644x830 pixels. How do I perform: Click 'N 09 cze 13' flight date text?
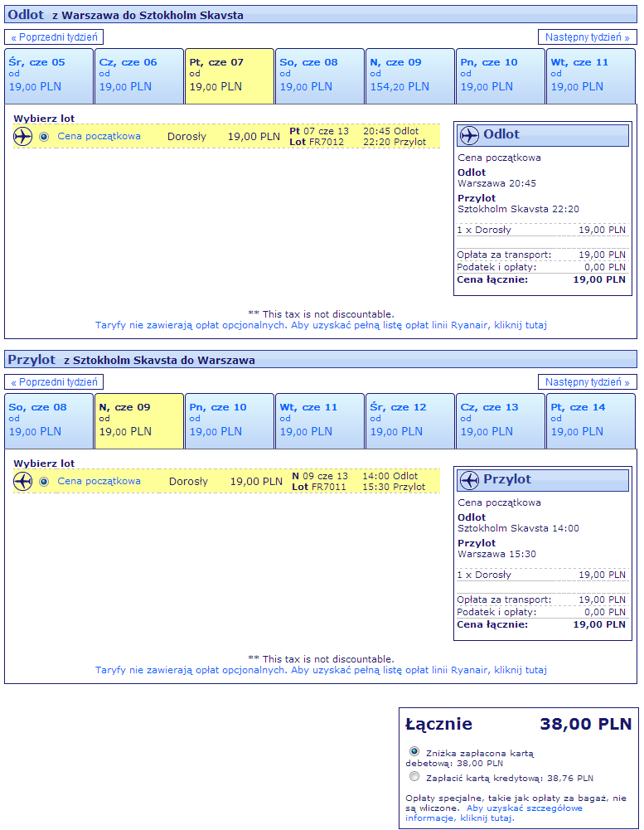click(x=320, y=477)
